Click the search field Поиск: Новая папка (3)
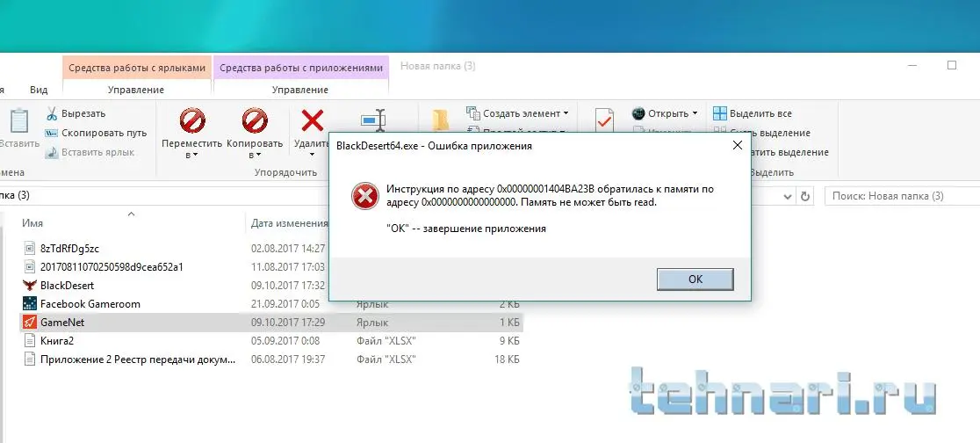The image size is (980, 443). tap(903, 196)
